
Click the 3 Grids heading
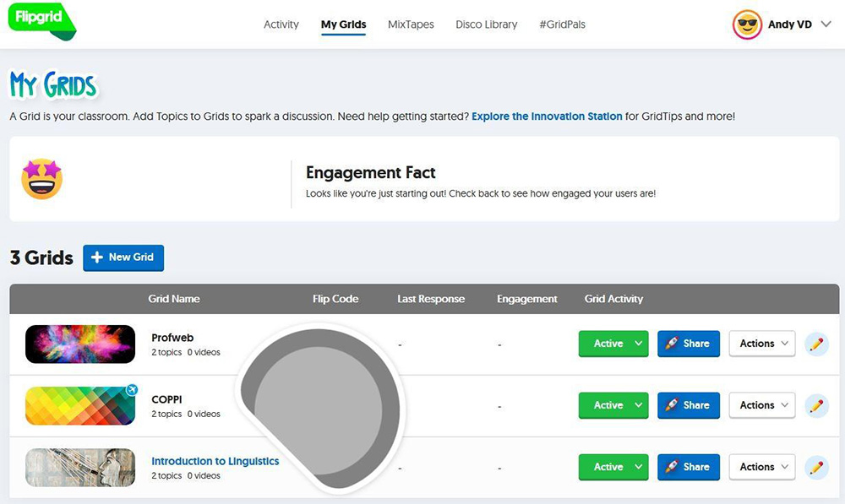[x=41, y=258]
